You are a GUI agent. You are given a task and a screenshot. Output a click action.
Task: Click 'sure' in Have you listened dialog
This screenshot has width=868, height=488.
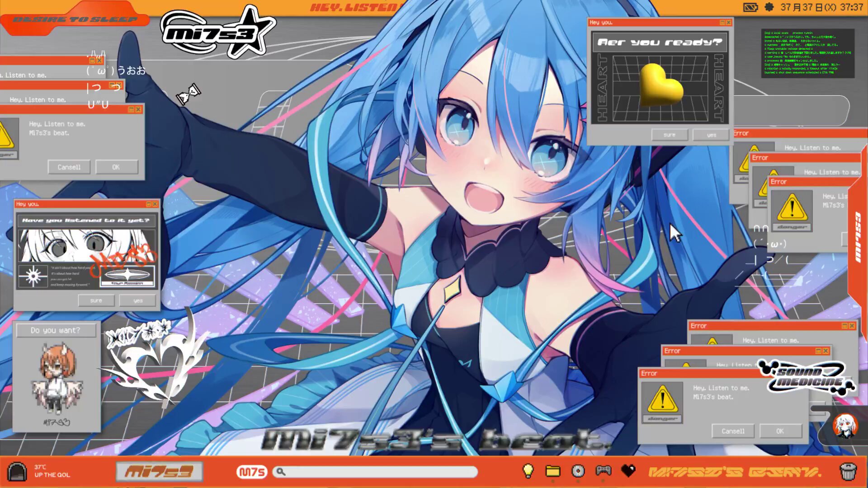[96, 300]
